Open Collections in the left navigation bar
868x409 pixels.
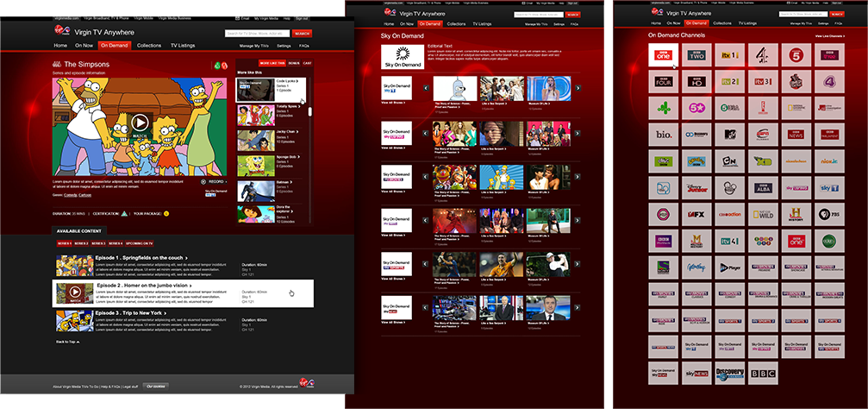click(x=148, y=45)
